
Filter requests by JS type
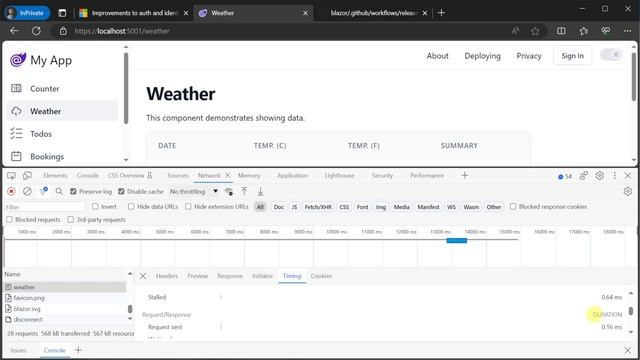pyautogui.click(x=294, y=207)
